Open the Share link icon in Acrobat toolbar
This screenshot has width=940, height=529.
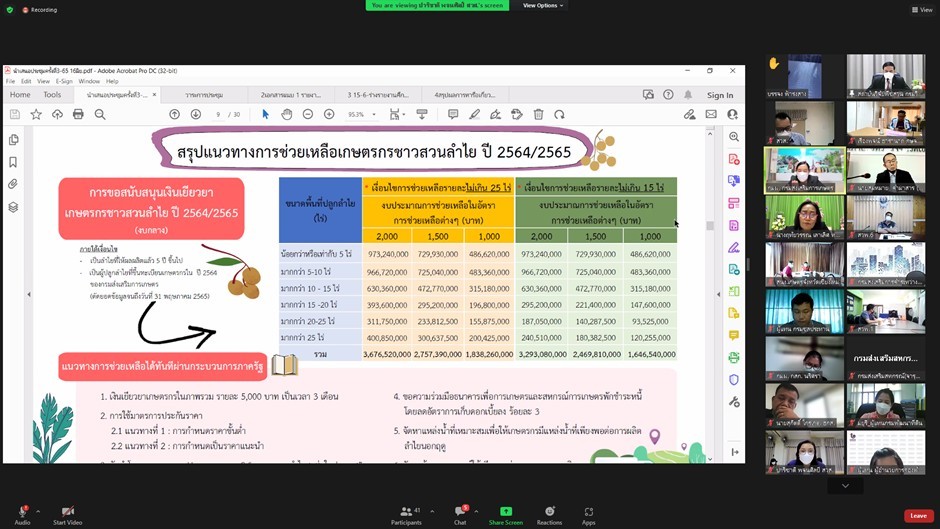(689, 114)
